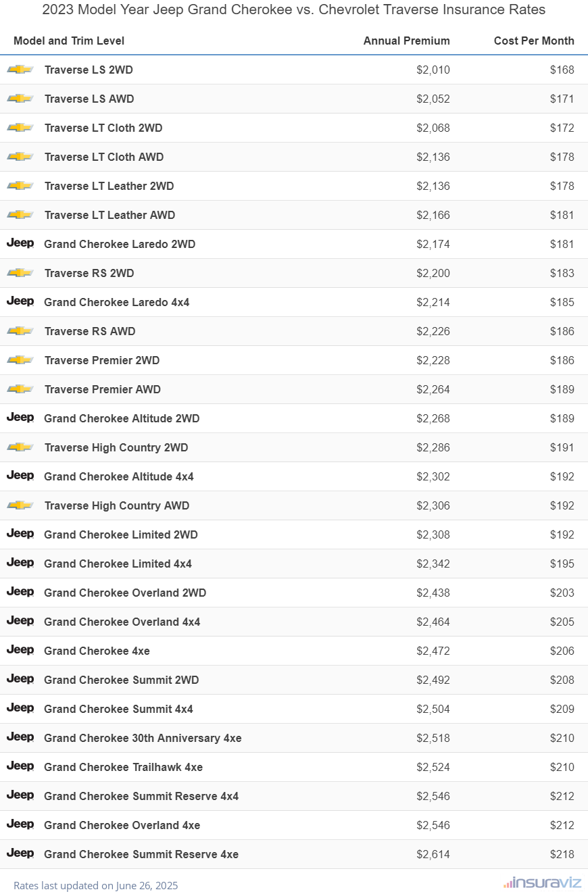Image resolution: width=588 pixels, height=896 pixels.
Task: Click the Grand Cherokee Limited 4x4 model name
Action: [x=118, y=564]
